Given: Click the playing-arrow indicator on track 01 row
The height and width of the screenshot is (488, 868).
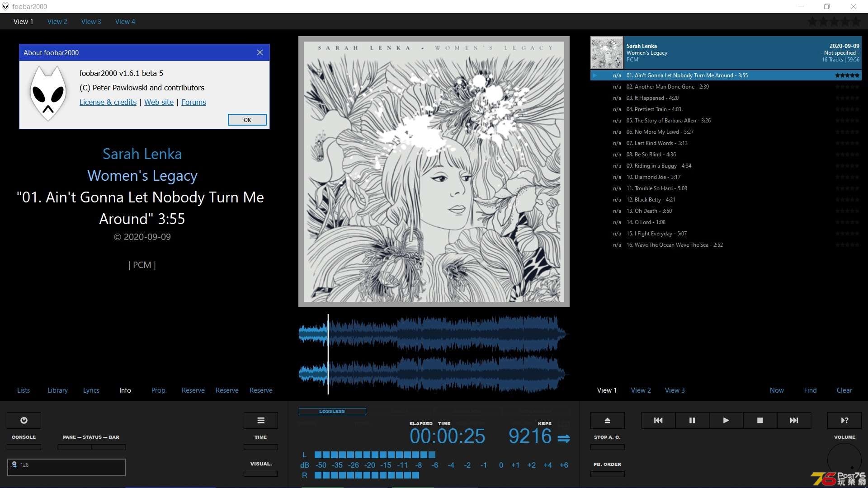Looking at the screenshot, I should click(x=595, y=75).
